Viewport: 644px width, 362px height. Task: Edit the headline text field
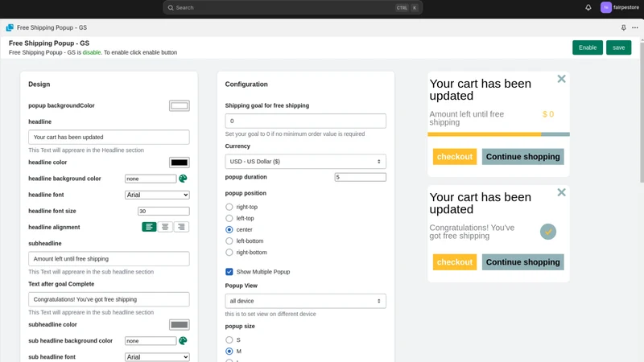[109, 137]
